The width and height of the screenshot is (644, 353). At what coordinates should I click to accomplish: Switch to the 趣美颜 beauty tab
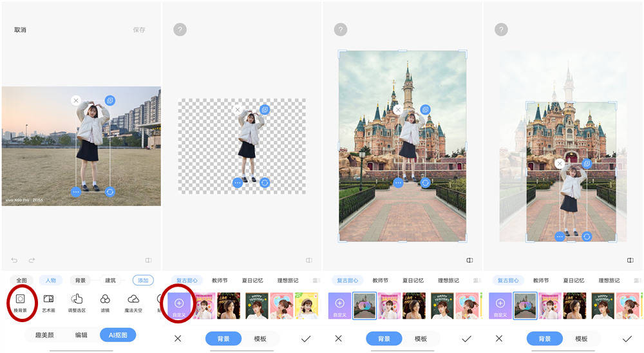44,335
